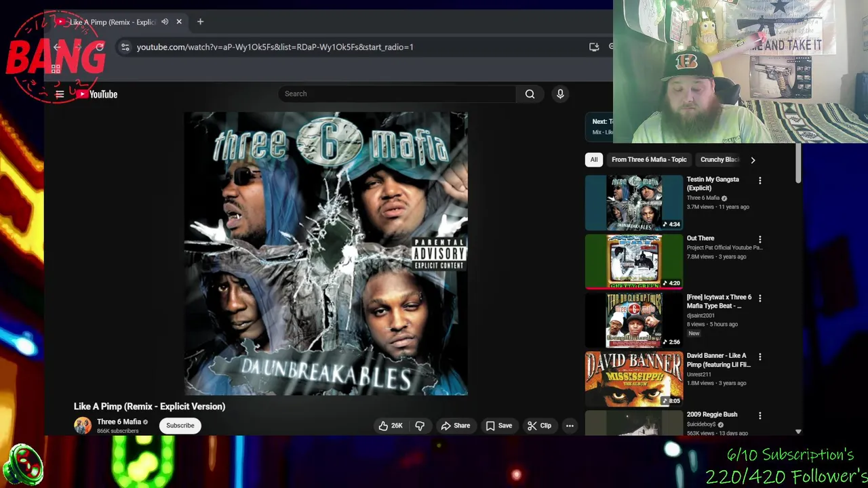
Task: Open a new browser tab
Action: (200, 22)
